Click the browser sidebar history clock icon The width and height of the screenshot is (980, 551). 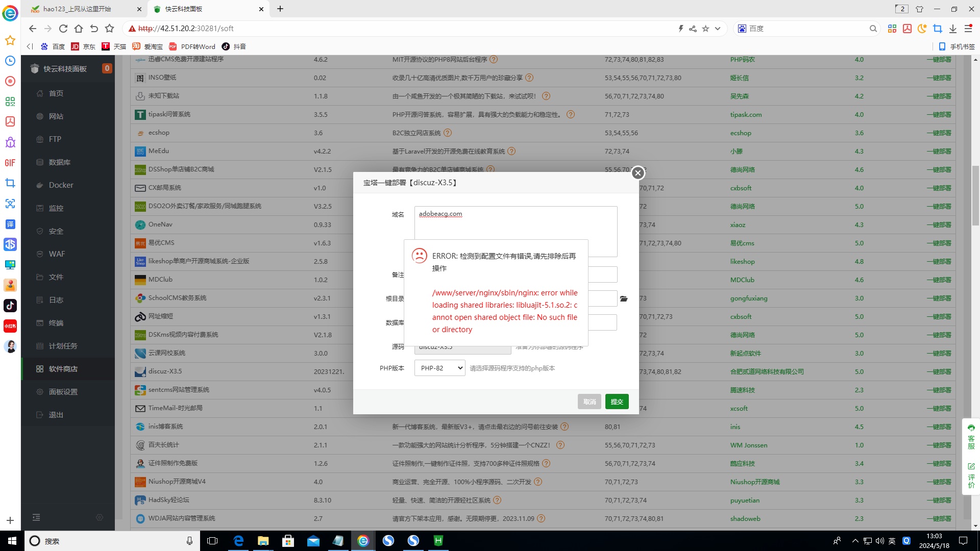coord(10,61)
